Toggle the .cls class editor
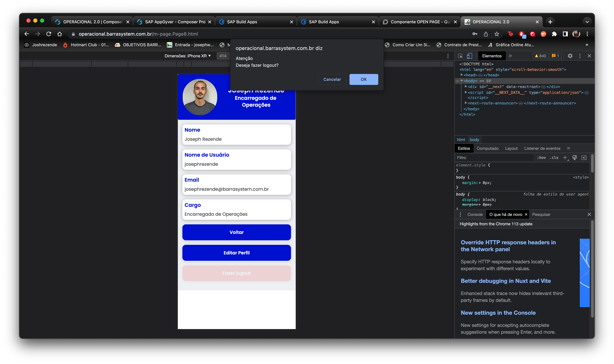Screen dimensions: 614x364 [554, 158]
